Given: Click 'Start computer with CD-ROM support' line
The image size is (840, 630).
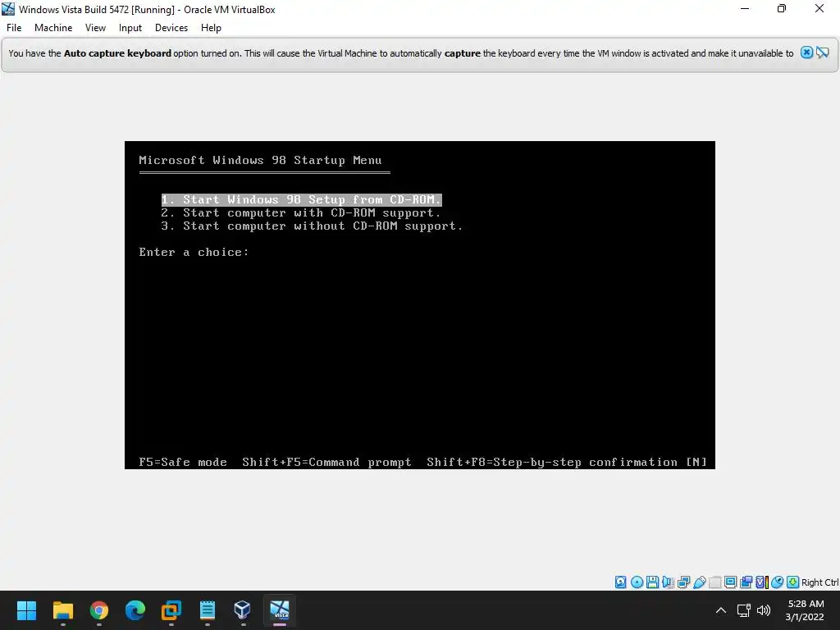Looking at the screenshot, I should [x=300, y=212].
